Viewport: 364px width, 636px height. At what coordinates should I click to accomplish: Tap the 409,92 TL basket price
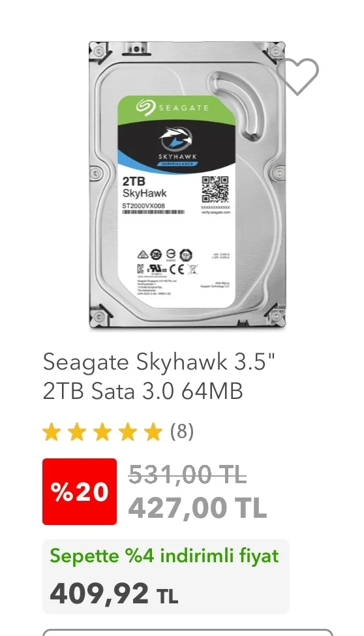click(114, 594)
